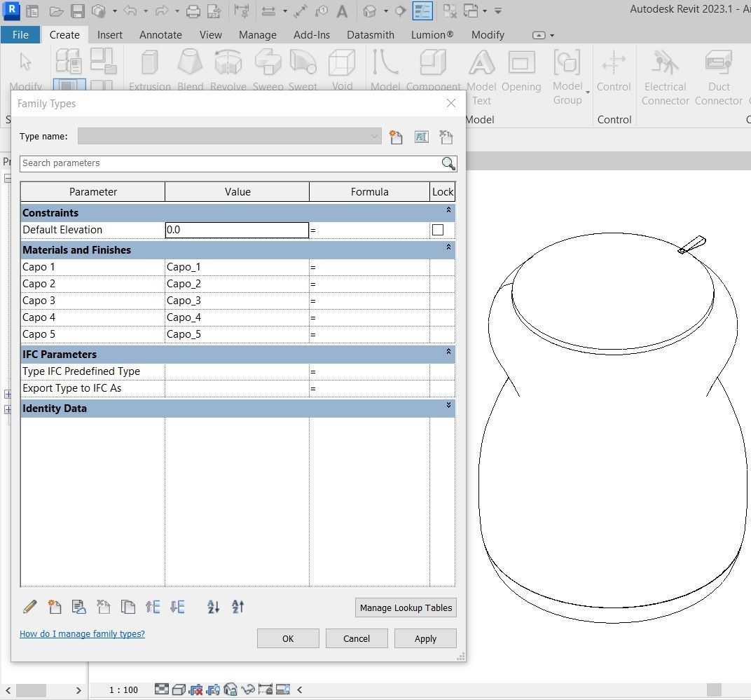Click the Move parameter down icon

[x=177, y=607]
